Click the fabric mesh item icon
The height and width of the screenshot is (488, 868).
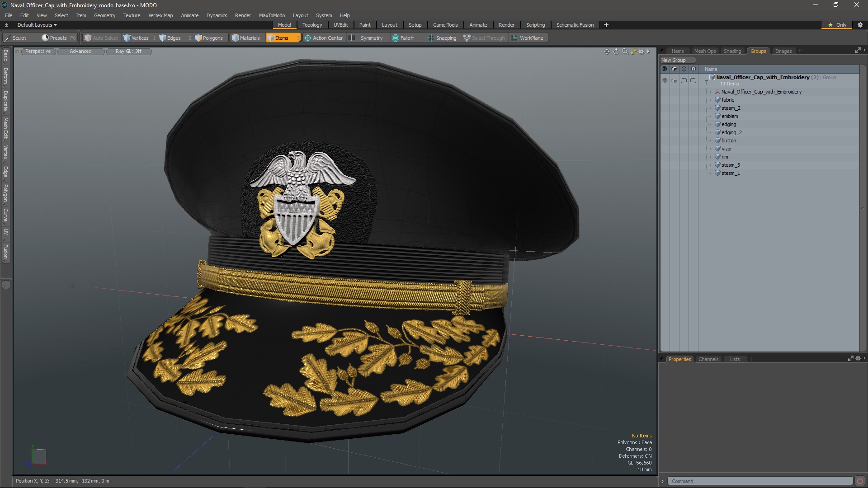pyautogui.click(x=717, y=100)
